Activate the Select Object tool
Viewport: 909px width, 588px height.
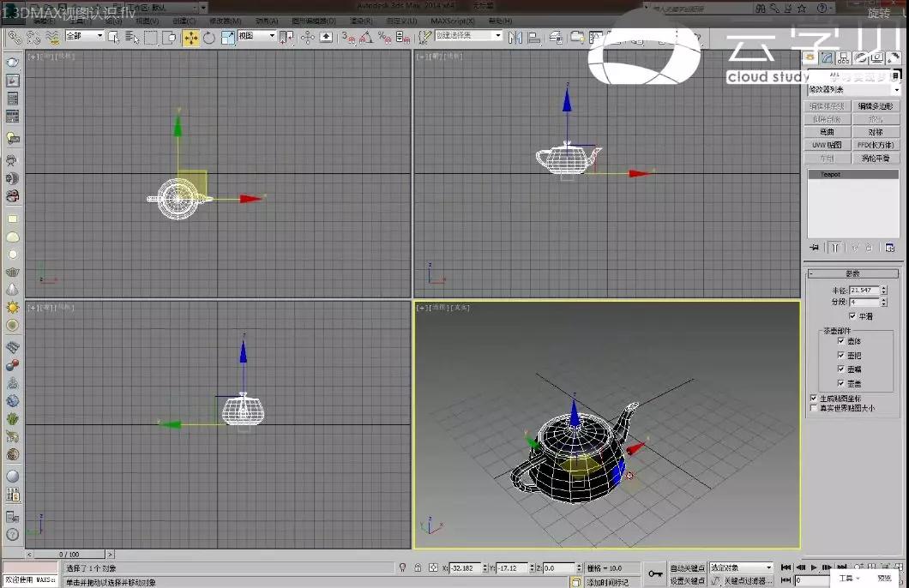coord(113,39)
